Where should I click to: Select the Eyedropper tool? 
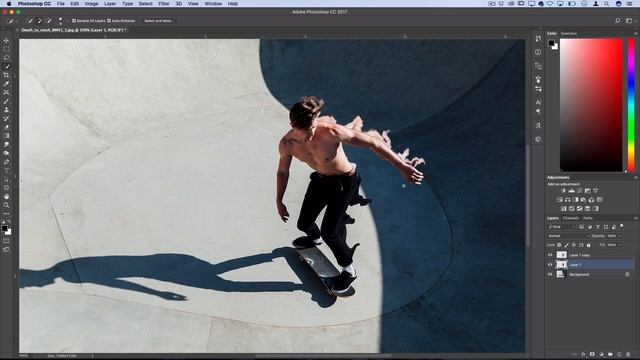point(6,84)
